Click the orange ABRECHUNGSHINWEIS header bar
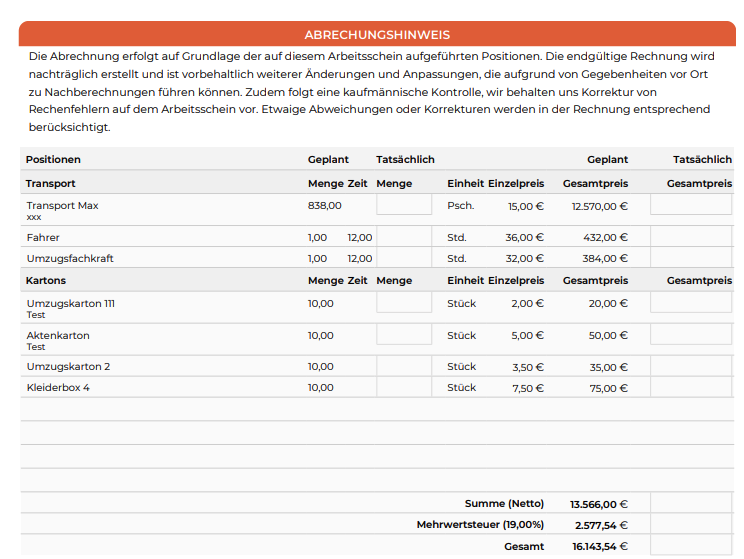This screenshot has width=744, height=559. tap(377, 34)
